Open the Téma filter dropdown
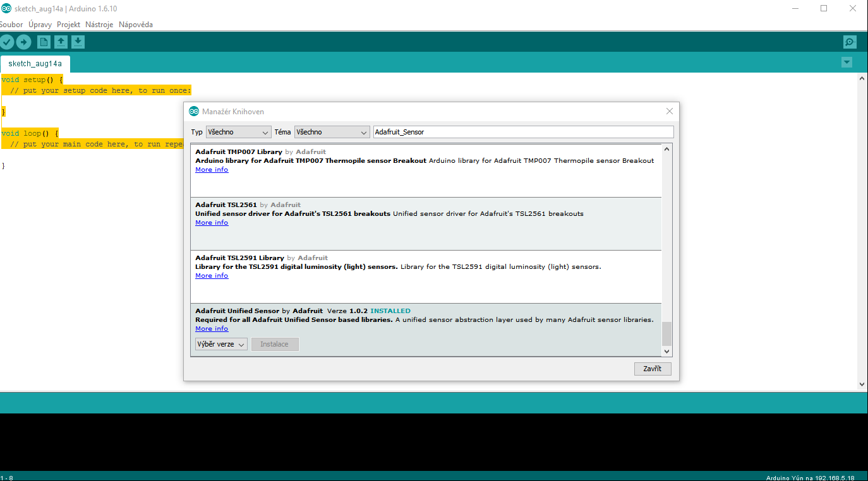This screenshot has height=481, width=868. (x=332, y=132)
